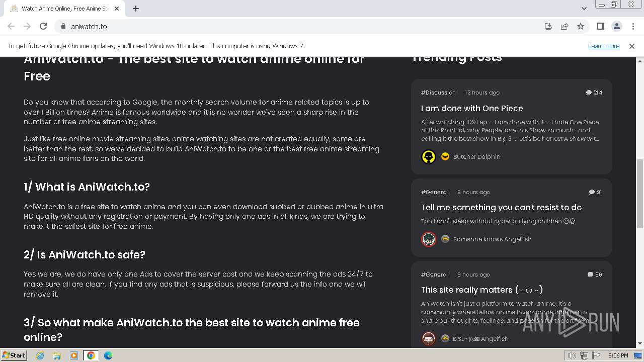
Task: Click the 12 hours ago timestamp
Action: [482, 93]
